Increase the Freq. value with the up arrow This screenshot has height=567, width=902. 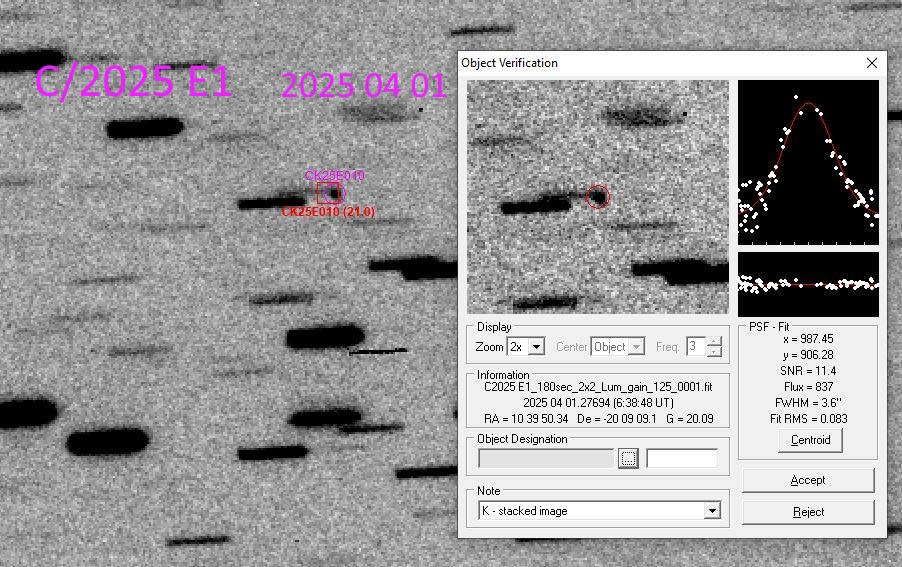(714, 342)
